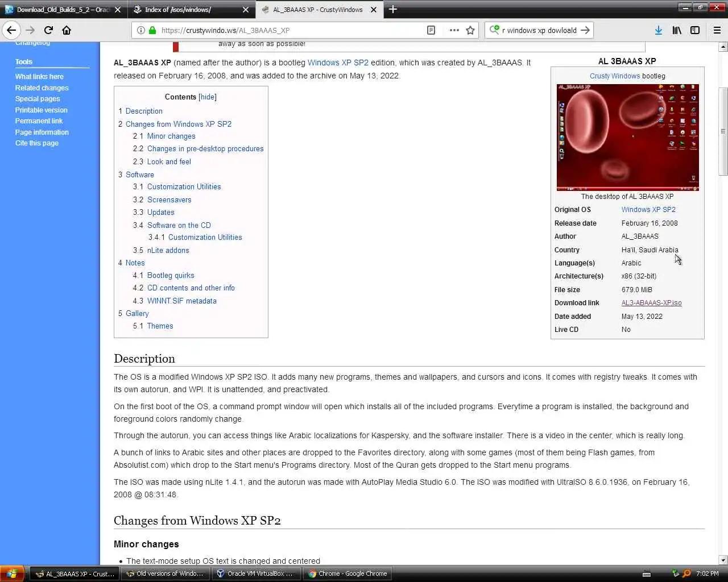Screen dimensions: 728x582
Task: Jump to 4.1 Bootleg quirks
Action: pyautogui.click(x=164, y=276)
